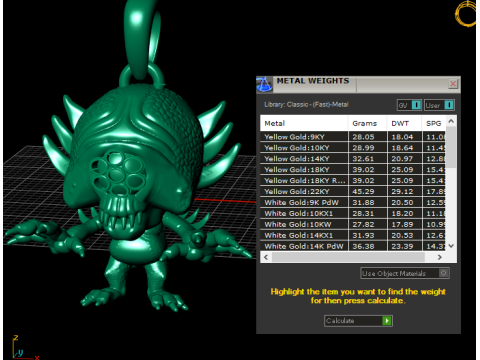Click the 17.89 DWT value
Image resolution: width=480 pixels, height=360 pixels.
(402, 225)
